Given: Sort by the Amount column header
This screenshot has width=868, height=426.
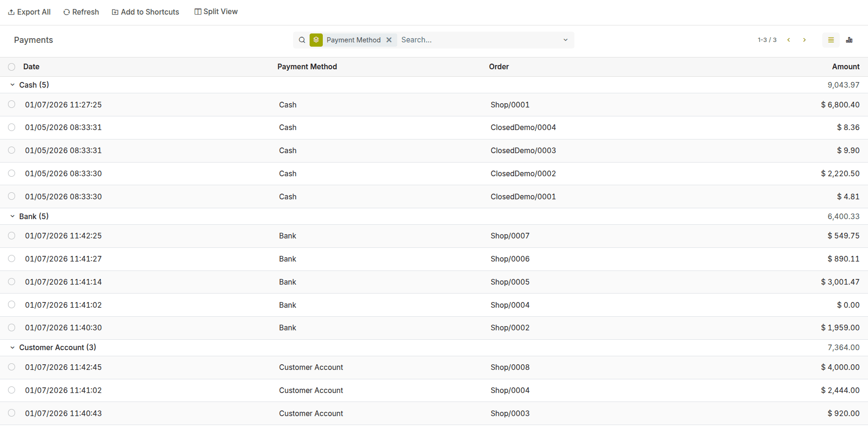Looking at the screenshot, I should [845, 66].
